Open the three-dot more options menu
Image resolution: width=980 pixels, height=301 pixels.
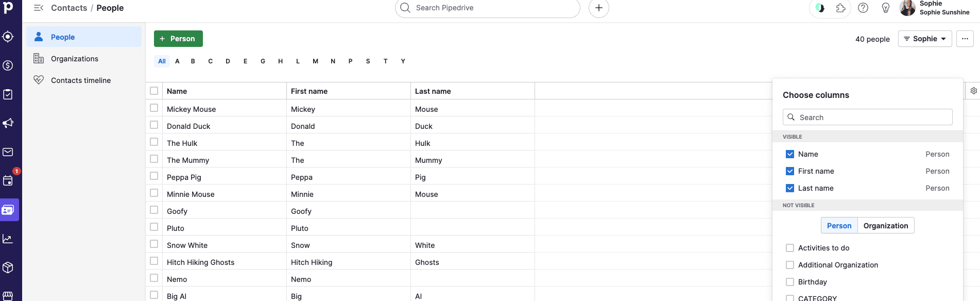point(965,39)
